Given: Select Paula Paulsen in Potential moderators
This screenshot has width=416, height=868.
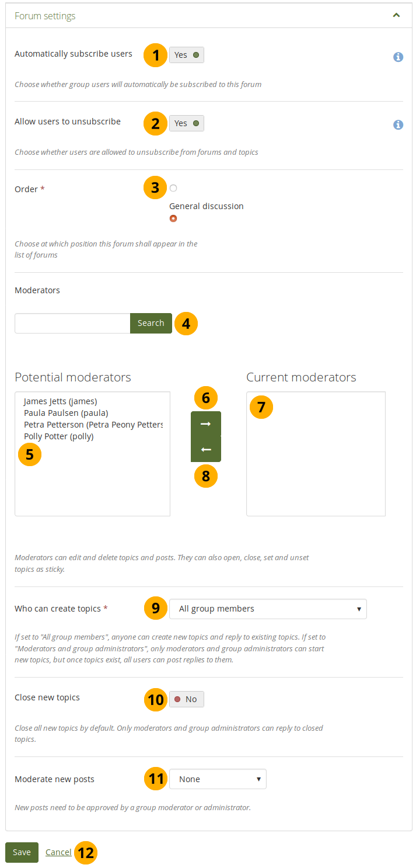Looking at the screenshot, I should pyautogui.click(x=66, y=413).
